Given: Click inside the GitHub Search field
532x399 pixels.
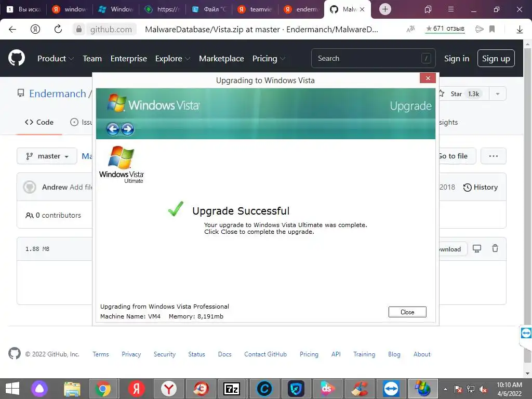Looking at the screenshot, I should 373,58.
